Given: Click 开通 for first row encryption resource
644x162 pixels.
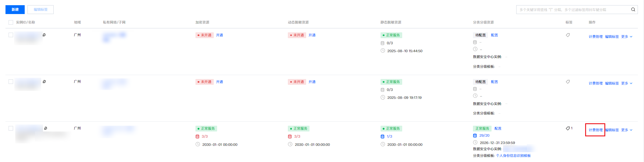Looking at the screenshot, I should tap(220, 35).
